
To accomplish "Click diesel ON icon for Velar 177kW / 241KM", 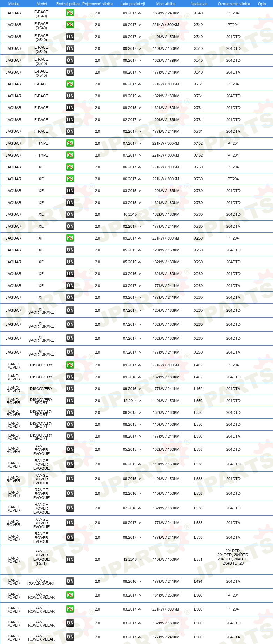I will coord(70,637).
